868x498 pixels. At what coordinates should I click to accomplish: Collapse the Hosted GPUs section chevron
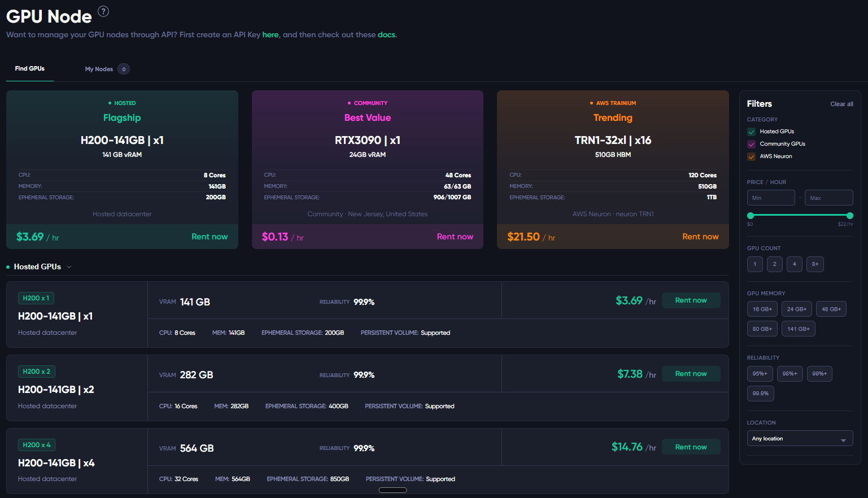pyautogui.click(x=69, y=267)
